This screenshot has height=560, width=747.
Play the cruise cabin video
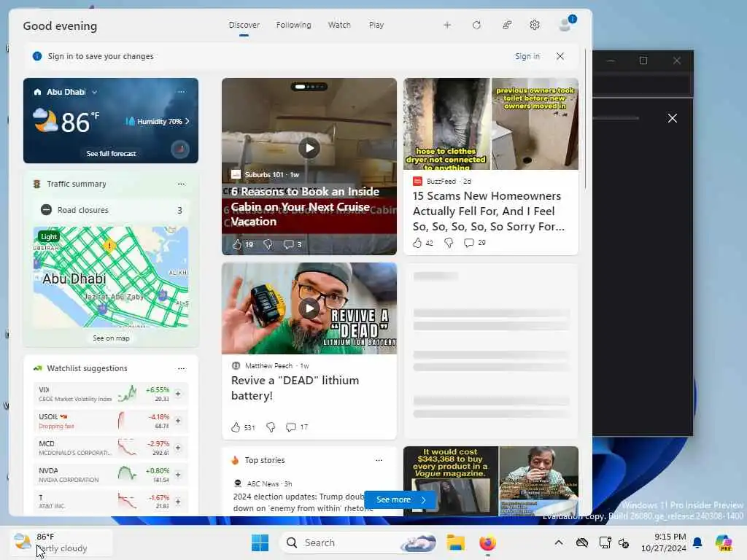(x=309, y=148)
